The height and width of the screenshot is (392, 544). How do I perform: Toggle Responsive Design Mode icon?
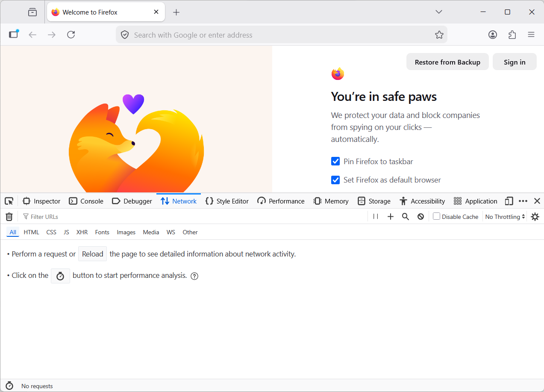(x=509, y=201)
